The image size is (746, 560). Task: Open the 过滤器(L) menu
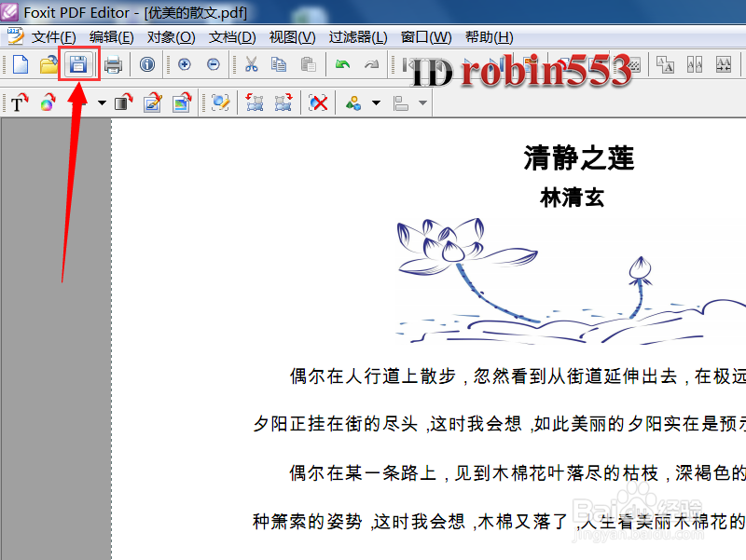pos(358,37)
